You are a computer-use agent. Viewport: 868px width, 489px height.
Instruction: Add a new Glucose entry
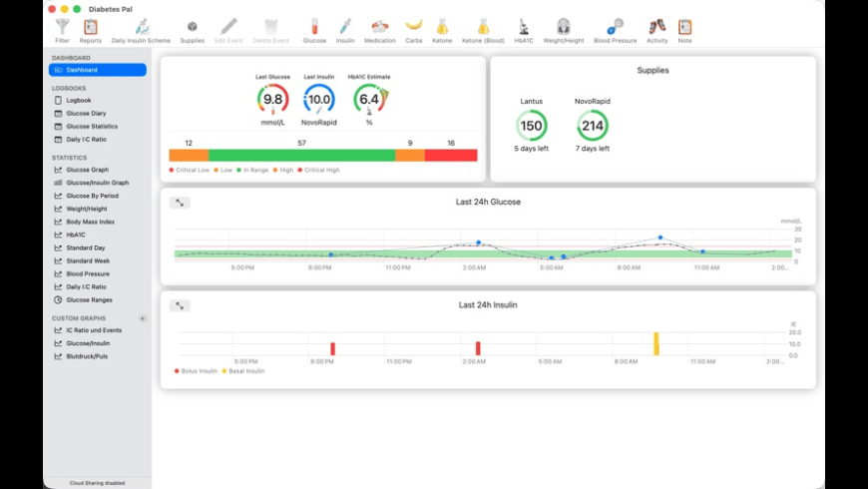point(314,31)
